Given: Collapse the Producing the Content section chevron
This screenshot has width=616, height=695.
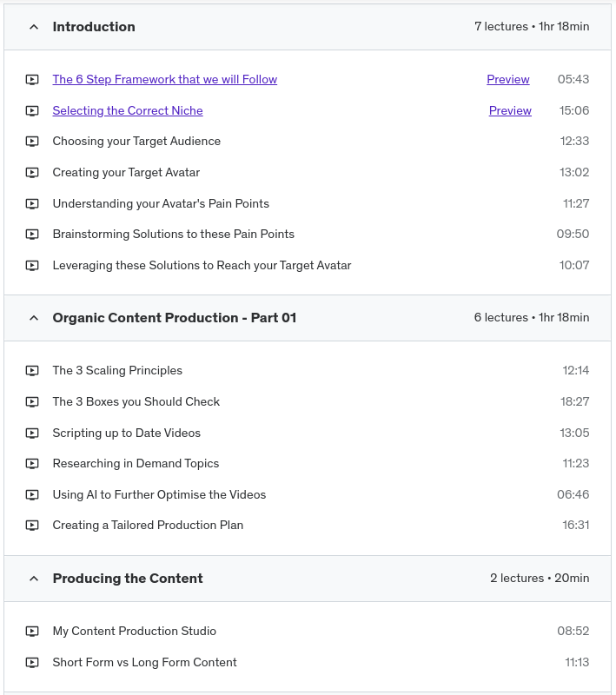Looking at the screenshot, I should tap(34, 579).
